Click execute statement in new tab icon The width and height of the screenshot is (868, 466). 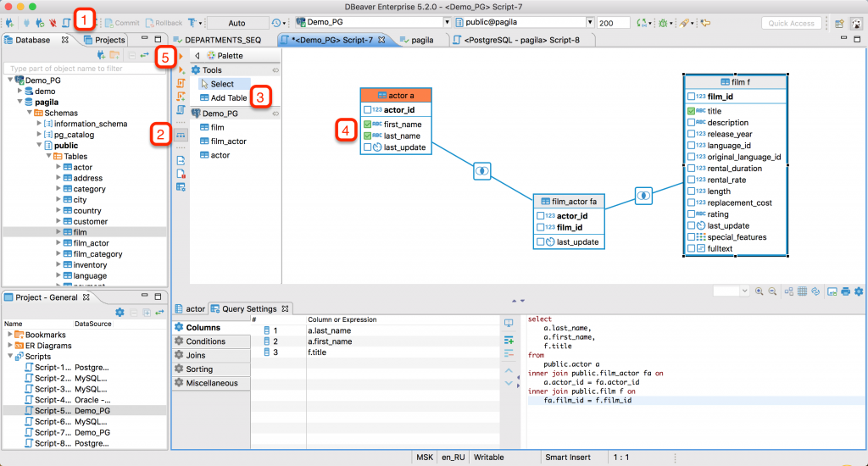tap(181, 69)
